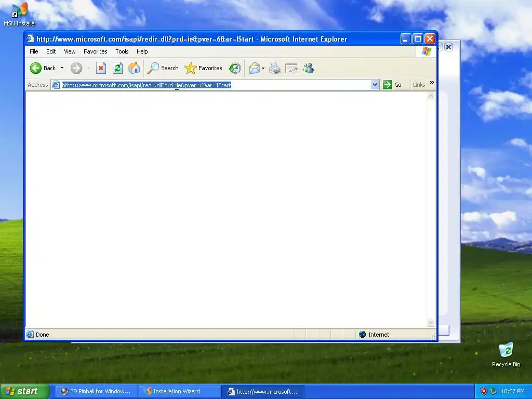532x399 pixels.
Task: Click the Internet zone globe icon
Action: click(x=362, y=335)
